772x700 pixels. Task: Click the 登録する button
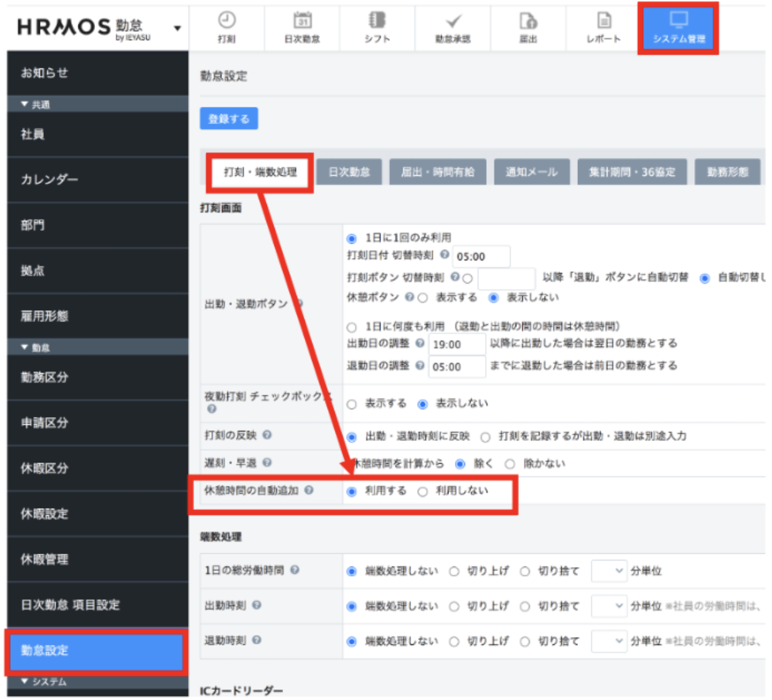click(x=229, y=119)
